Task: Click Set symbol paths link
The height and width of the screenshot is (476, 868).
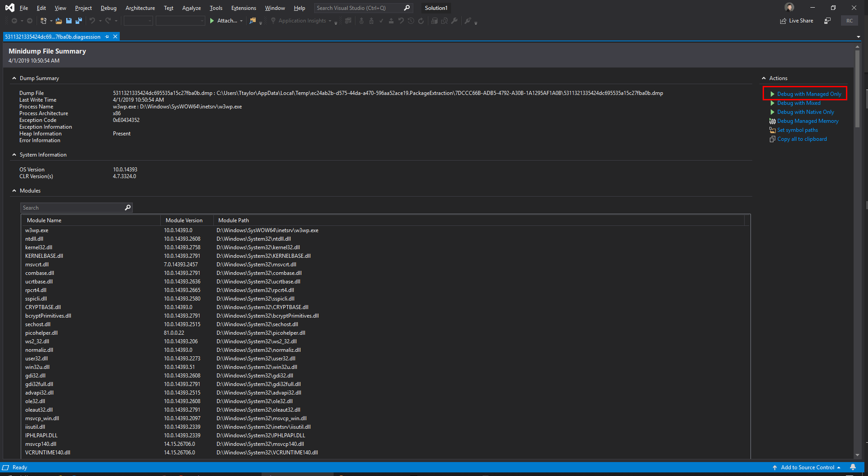Action: point(797,130)
